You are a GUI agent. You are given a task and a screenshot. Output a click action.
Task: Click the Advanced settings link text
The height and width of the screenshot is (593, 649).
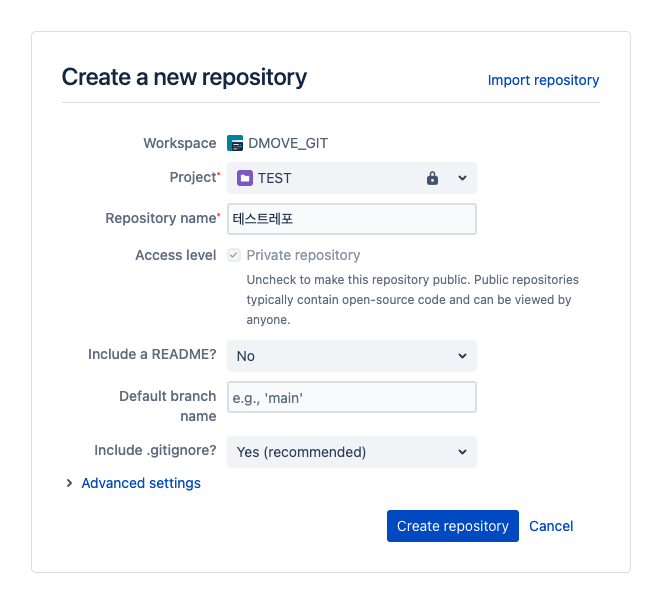[x=141, y=483]
